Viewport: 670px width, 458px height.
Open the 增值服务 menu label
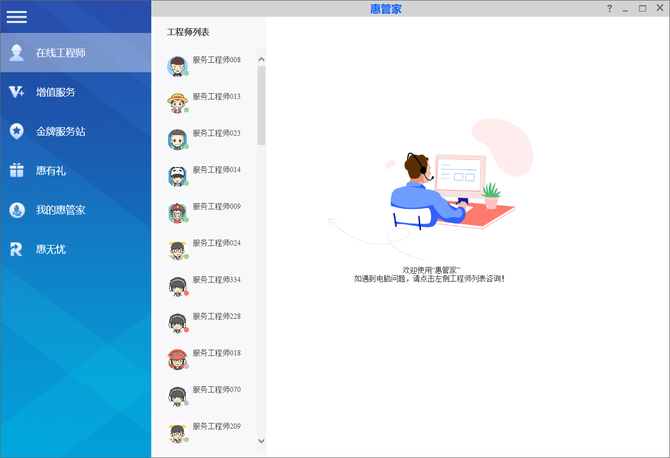(56, 92)
